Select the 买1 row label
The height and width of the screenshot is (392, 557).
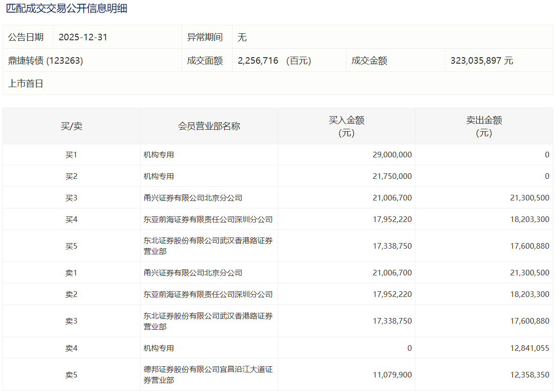(x=71, y=155)
